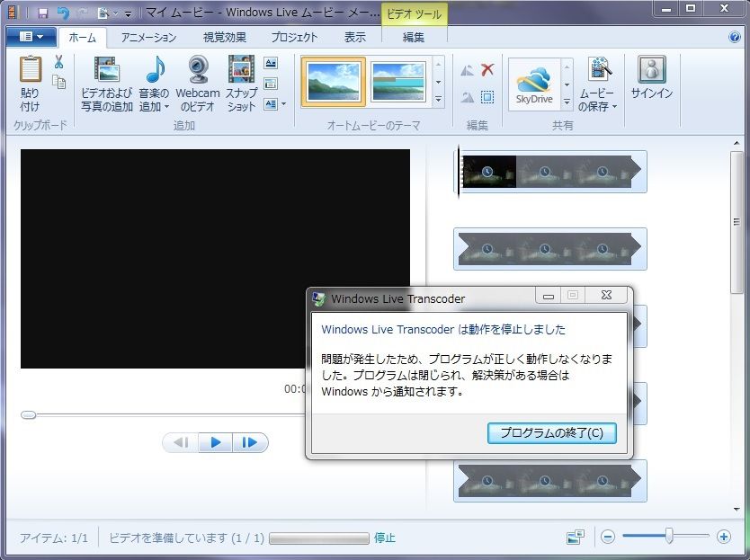Image resolution: width=750 pixels, height=560 pixels.
Task: Click the Select all icon
Action: point(487,97)
